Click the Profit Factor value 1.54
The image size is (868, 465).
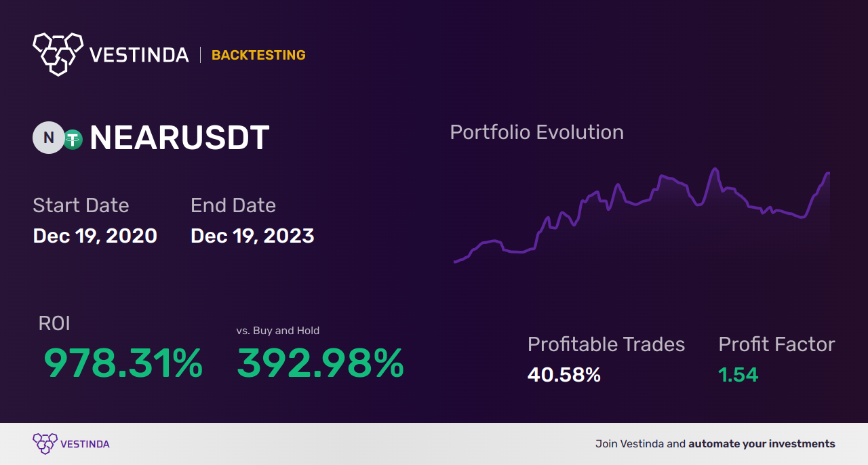[738, 375]
